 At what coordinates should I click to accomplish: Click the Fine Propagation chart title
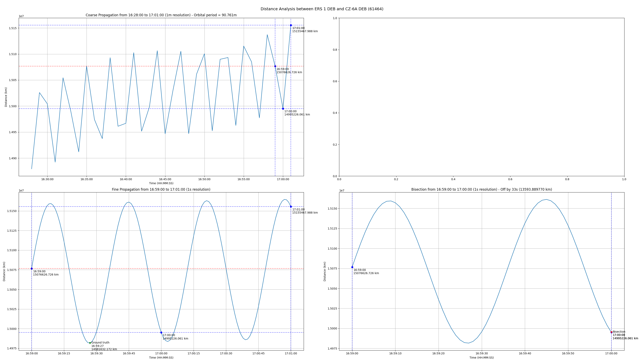[x=161, y=190]
